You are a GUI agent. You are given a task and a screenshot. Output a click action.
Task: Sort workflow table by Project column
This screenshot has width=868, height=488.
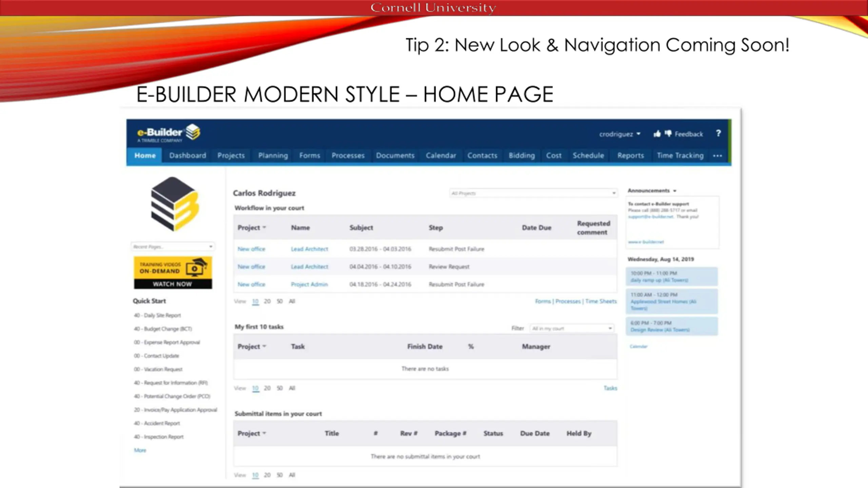pyautogui.click(x=252, y=228)
